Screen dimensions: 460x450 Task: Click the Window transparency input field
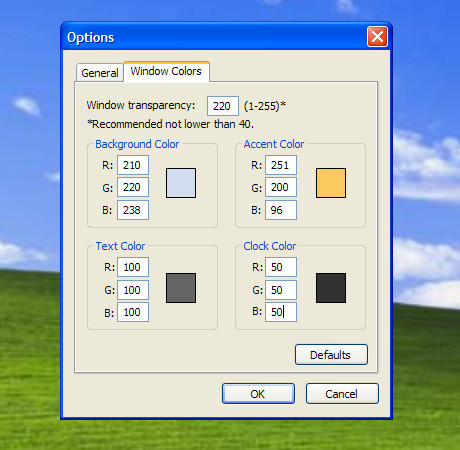223,106
